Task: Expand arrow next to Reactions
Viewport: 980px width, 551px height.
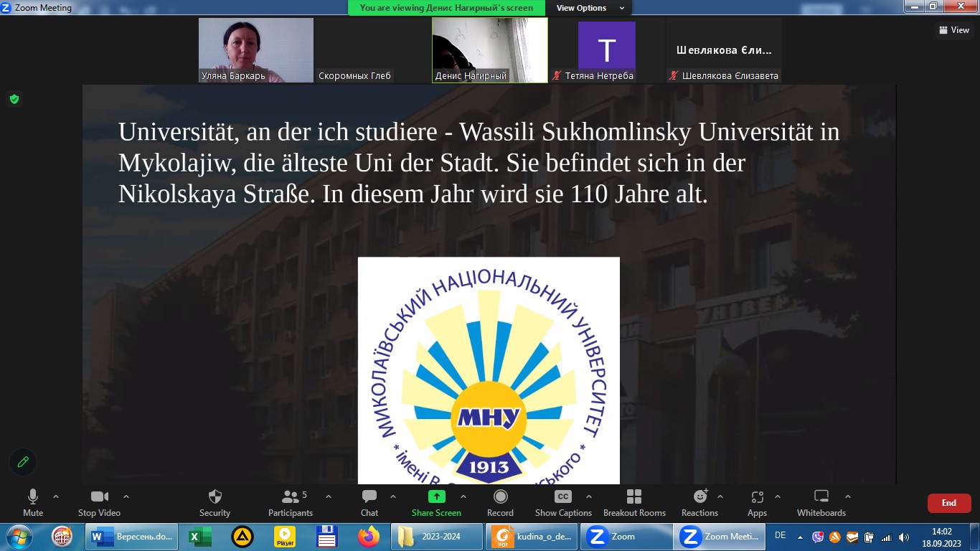Action: pyautogui.click(x=720, y=496)
